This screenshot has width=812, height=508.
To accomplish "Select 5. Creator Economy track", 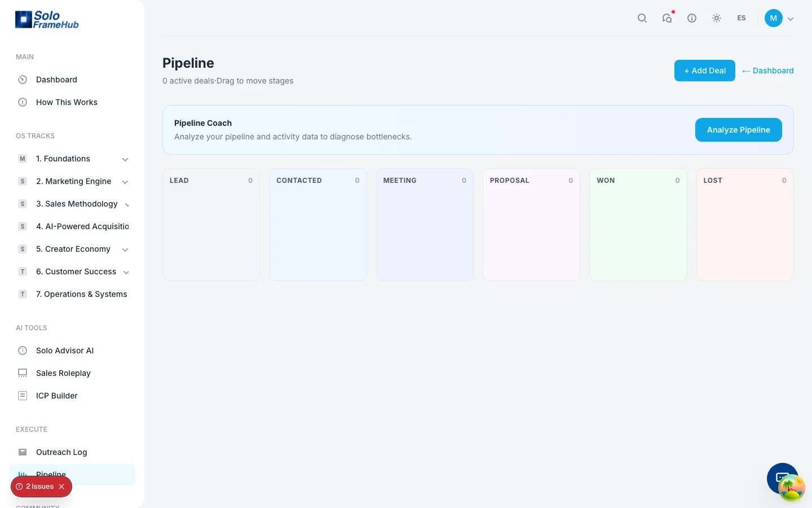I will coord(72,249).
